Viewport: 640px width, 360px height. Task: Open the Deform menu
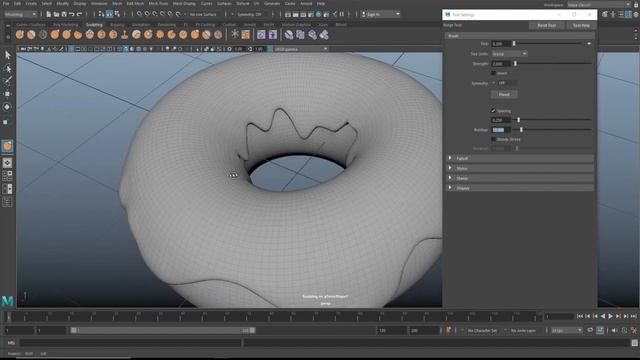[x=243, y=3]
